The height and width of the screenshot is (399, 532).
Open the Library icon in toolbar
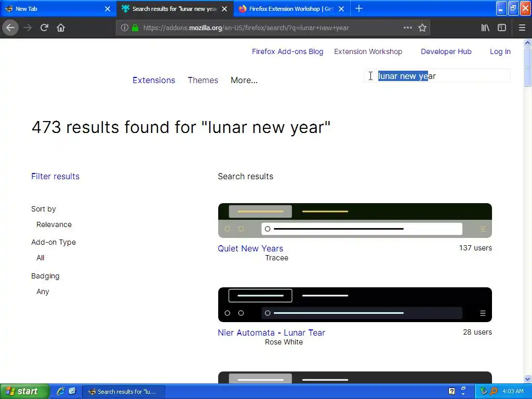pyautogui.click(x=485, y=28)
